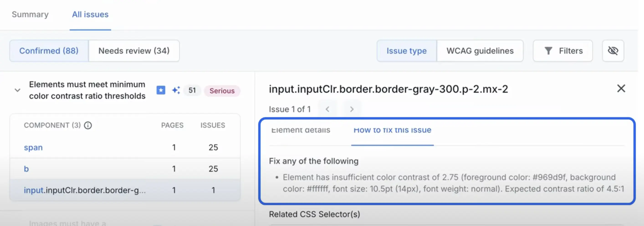This screenshot has width=644, height=226.
Task: Open the b component link
Action: [26, 169]
